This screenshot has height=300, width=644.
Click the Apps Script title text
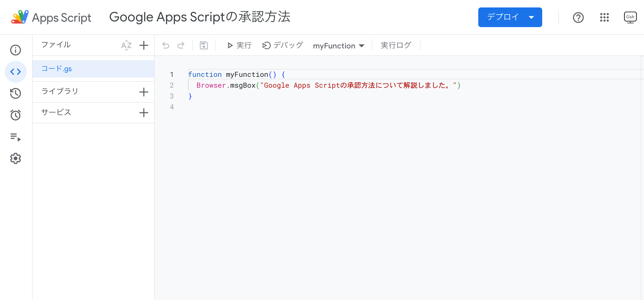(62, 18)
